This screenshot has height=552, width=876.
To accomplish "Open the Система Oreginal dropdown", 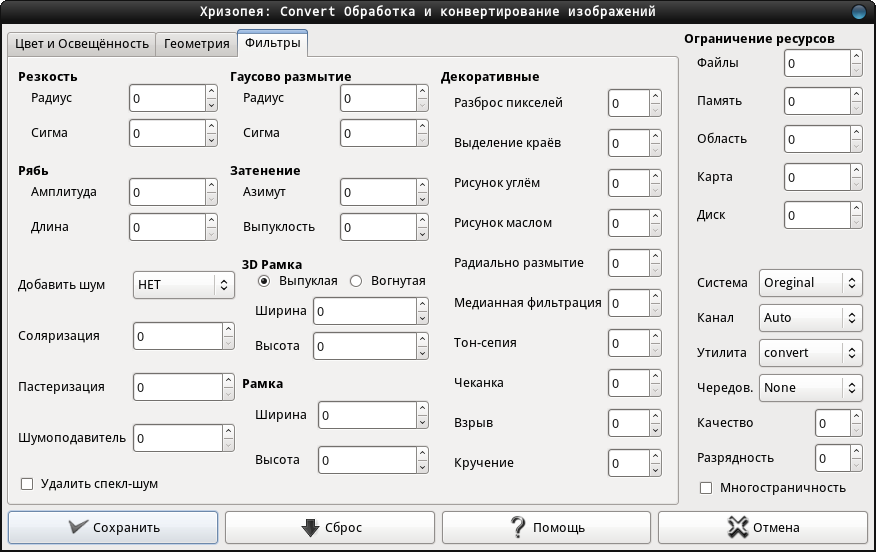I will click(x=811, y=283).
